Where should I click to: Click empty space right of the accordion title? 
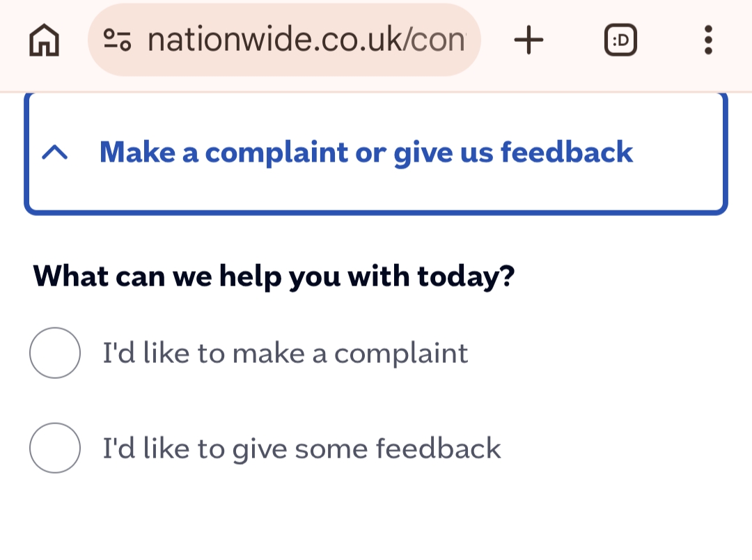click(679, 153)
